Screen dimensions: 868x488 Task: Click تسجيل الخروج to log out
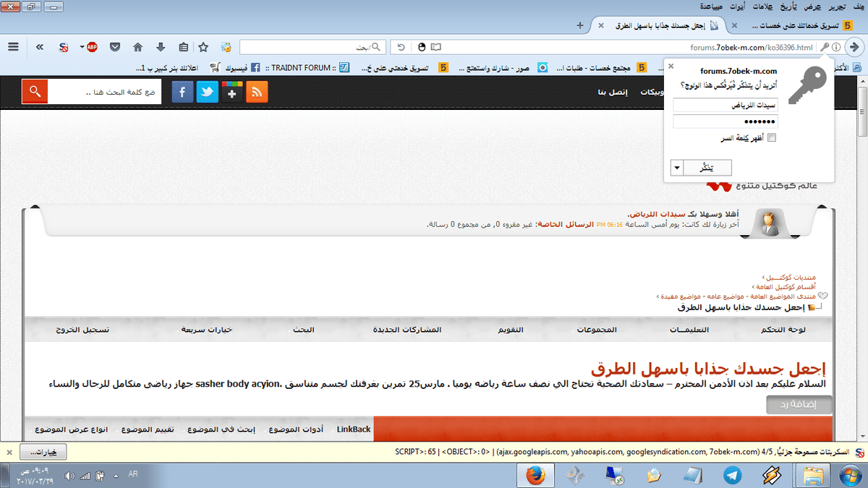83,330
